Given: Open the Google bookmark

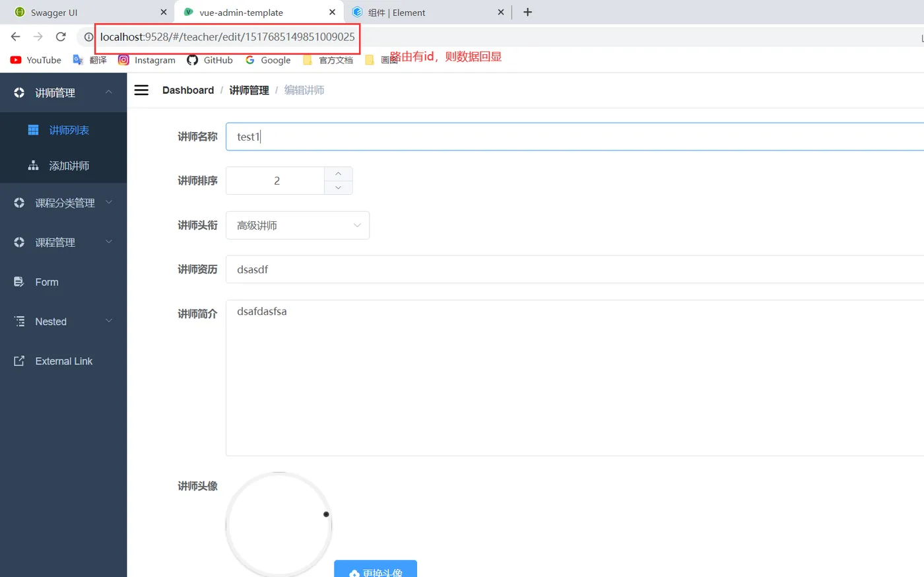Looking at the screenshot, I should 268,60.
